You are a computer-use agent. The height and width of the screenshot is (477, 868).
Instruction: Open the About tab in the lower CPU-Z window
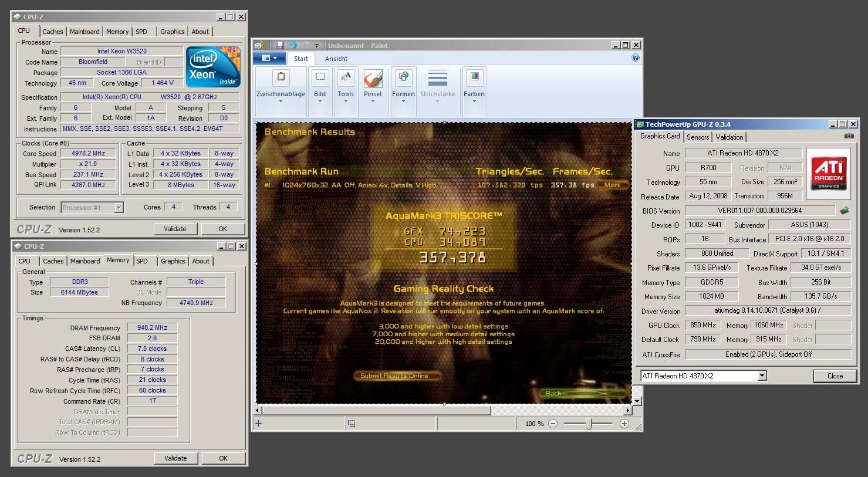point(201,261)
